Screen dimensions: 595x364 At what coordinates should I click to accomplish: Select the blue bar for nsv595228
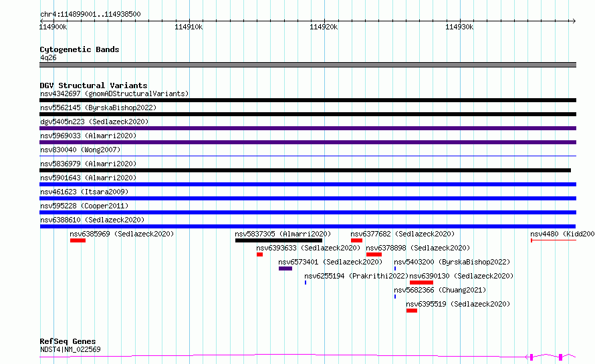(x=308, y=212)
